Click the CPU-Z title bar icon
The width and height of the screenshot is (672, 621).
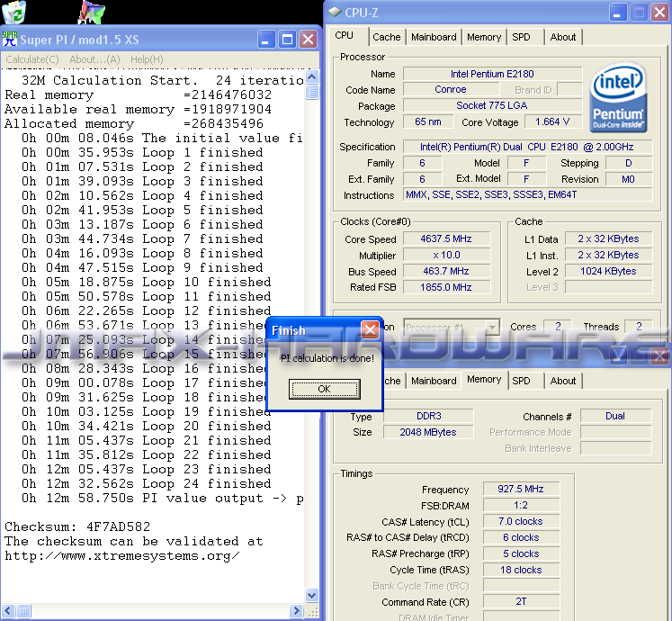click(335, 13)
